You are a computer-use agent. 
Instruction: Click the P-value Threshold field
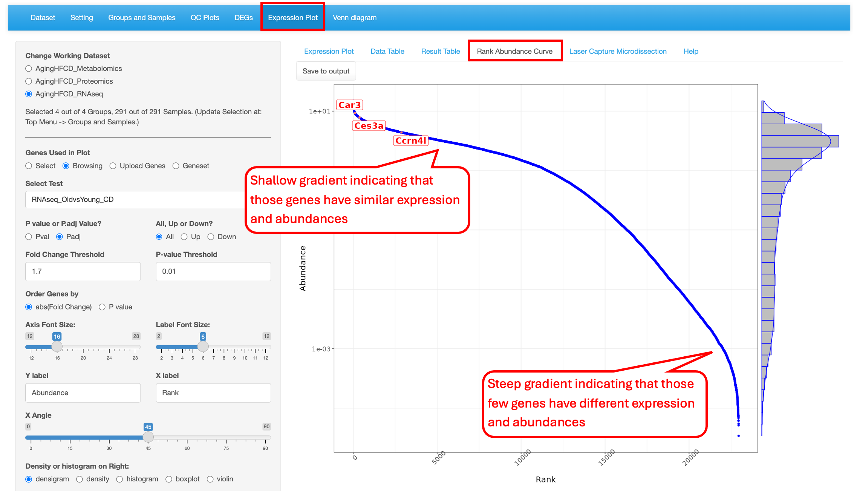[x=213, y=272]
